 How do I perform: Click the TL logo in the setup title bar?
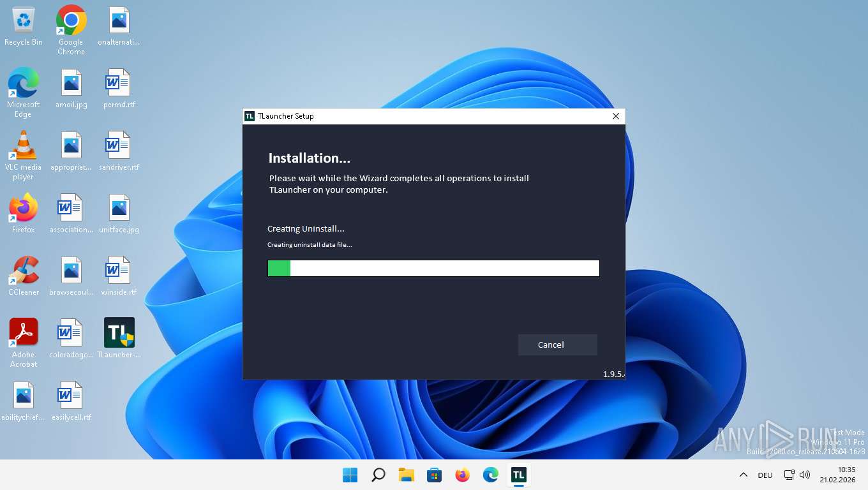coord(250,116)
